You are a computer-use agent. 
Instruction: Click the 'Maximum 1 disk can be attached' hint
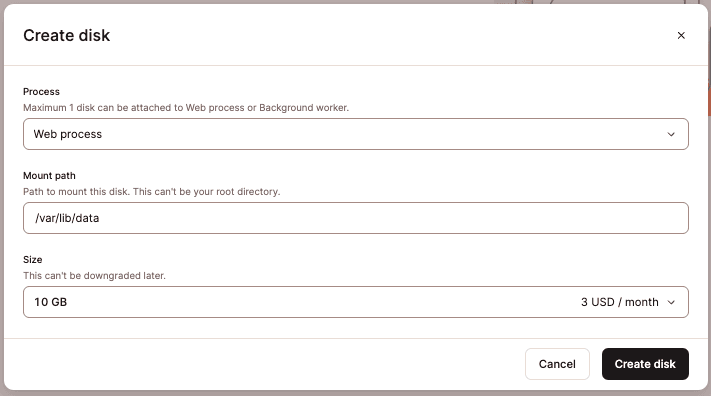[x=186, y=108]
